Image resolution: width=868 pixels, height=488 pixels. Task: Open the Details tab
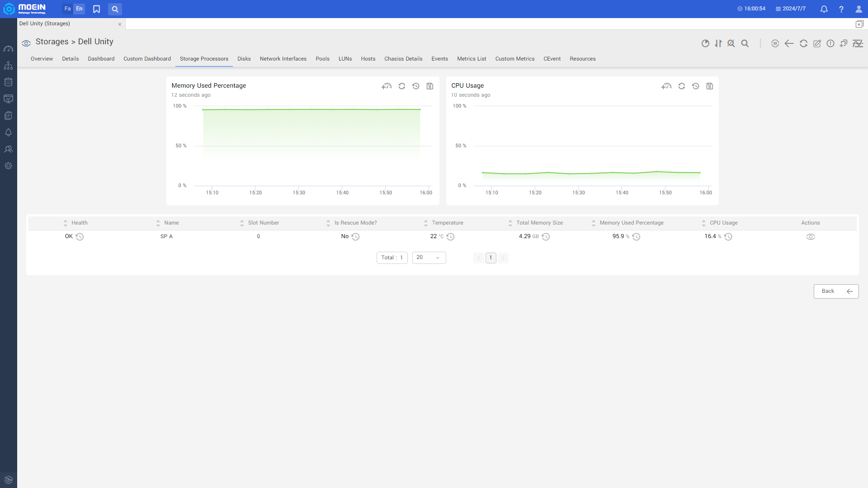coord(71,59)
